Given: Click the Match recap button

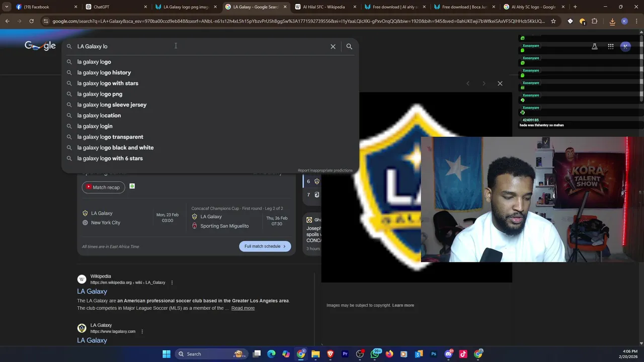Looking at the screenshot, I should (103, 187).
